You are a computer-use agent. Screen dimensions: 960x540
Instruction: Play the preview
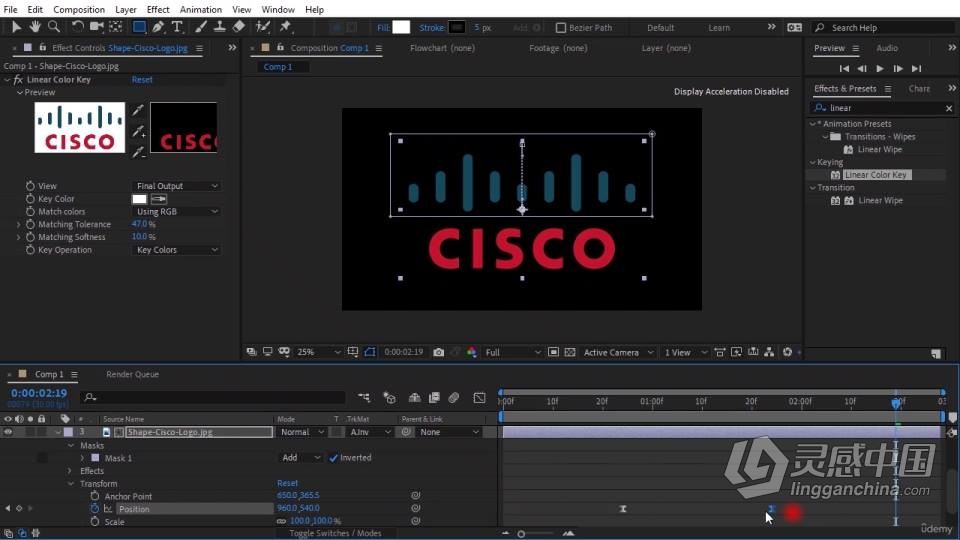click(880, 69)
